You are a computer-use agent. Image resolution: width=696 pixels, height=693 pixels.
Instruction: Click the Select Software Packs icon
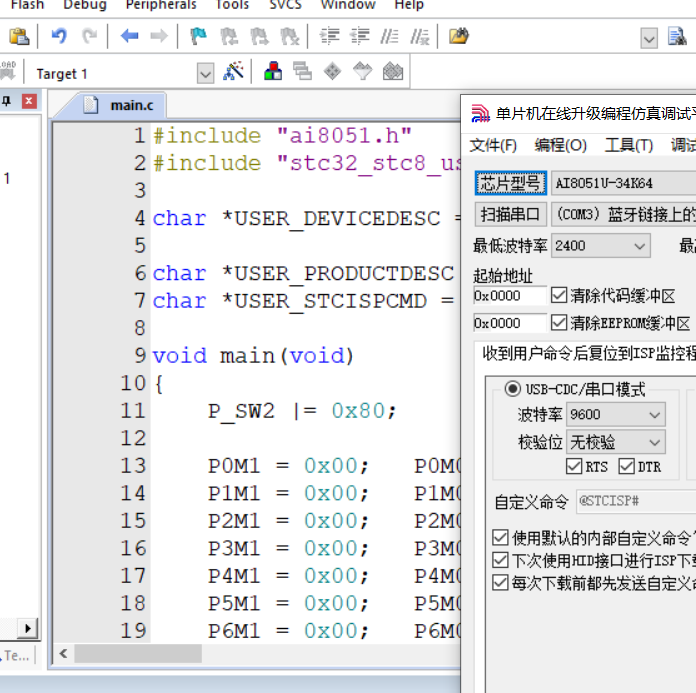363,71
